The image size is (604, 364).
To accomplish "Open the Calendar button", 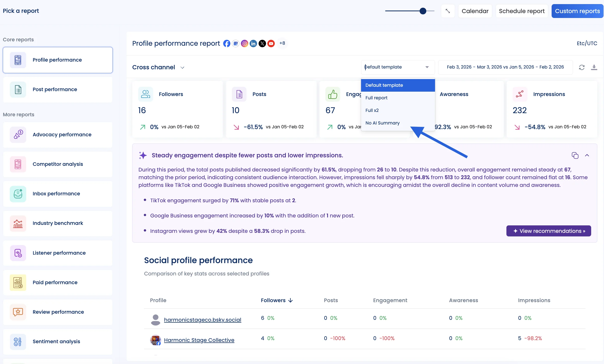I will [475, 11].
